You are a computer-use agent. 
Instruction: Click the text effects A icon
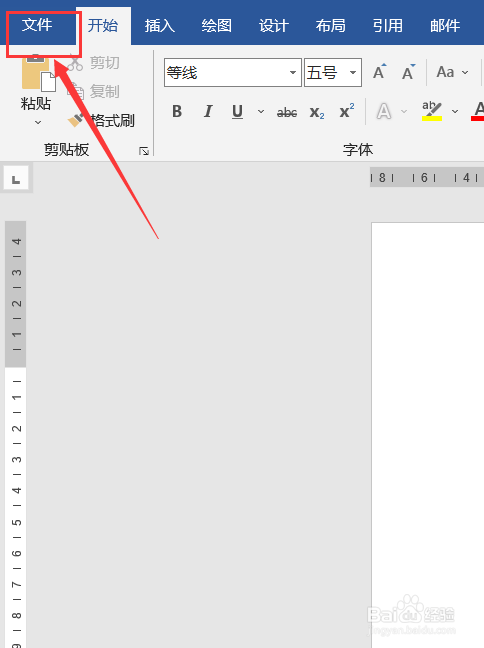click(384, 111)
